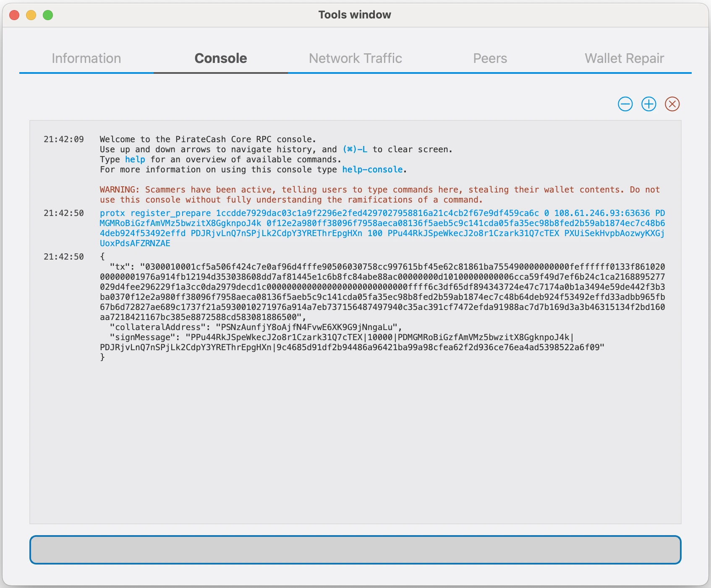This screenshot has width=711, height=588.
Task: Switch to the Information tab
Action: [86, 58]
